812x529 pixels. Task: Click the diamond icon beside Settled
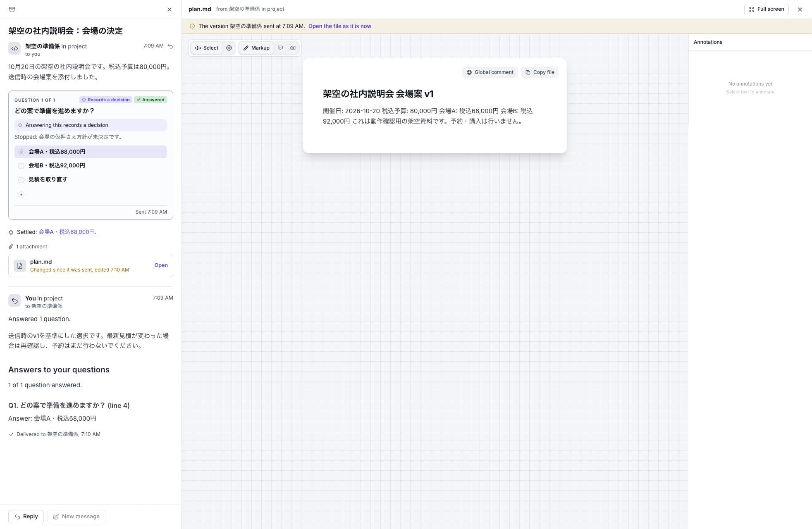(x=11, y=232)
